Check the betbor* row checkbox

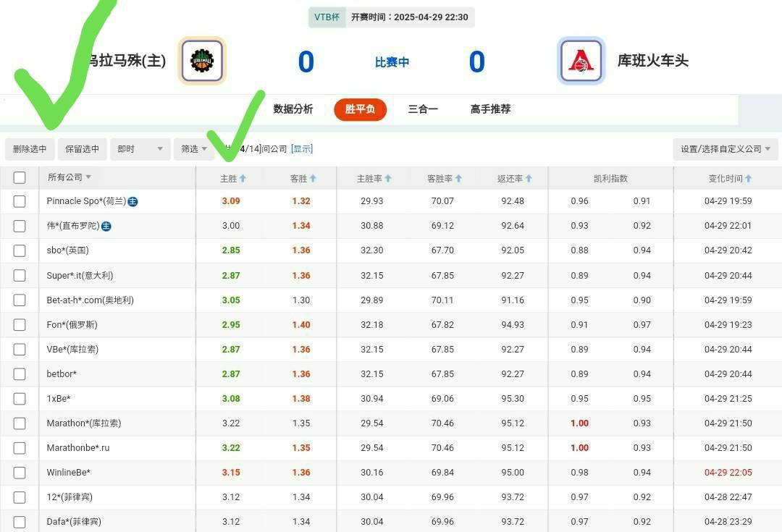click(20, 374)
